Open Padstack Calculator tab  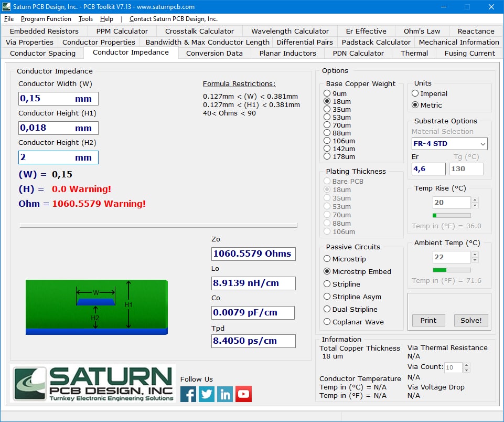376,42
